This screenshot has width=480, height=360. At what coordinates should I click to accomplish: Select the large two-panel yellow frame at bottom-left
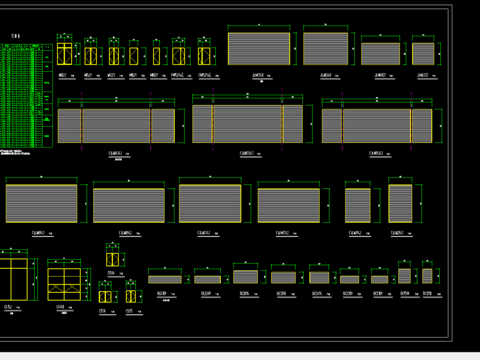pyautogui.click(x=14, y=279)
